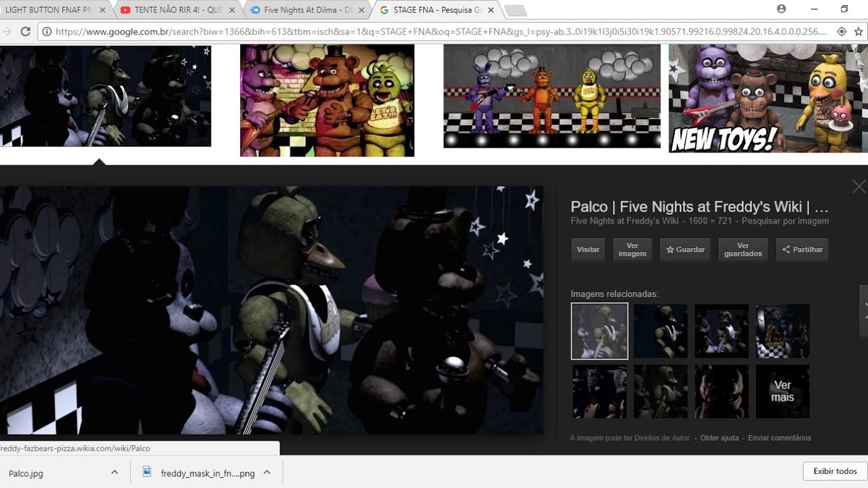
Task: Open the NEW TOYS thumbnail result
Action: click(x=768, y=98)
